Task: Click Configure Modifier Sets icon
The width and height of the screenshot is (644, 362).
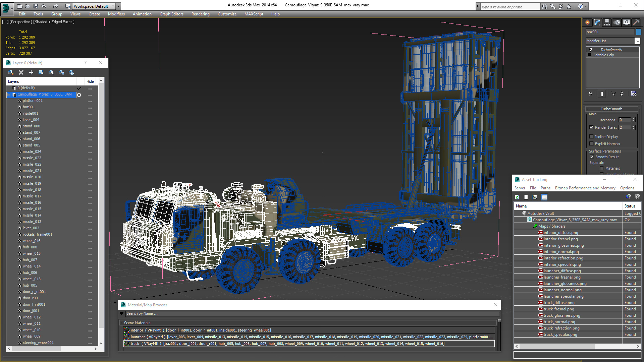Action: point(634,94)
